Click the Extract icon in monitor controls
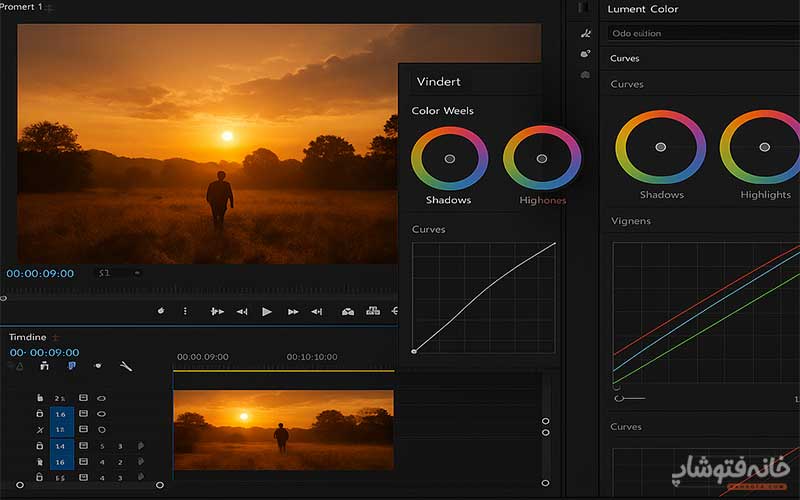The width and height of the screenshot is (800, 500). [x=373, y=311]
